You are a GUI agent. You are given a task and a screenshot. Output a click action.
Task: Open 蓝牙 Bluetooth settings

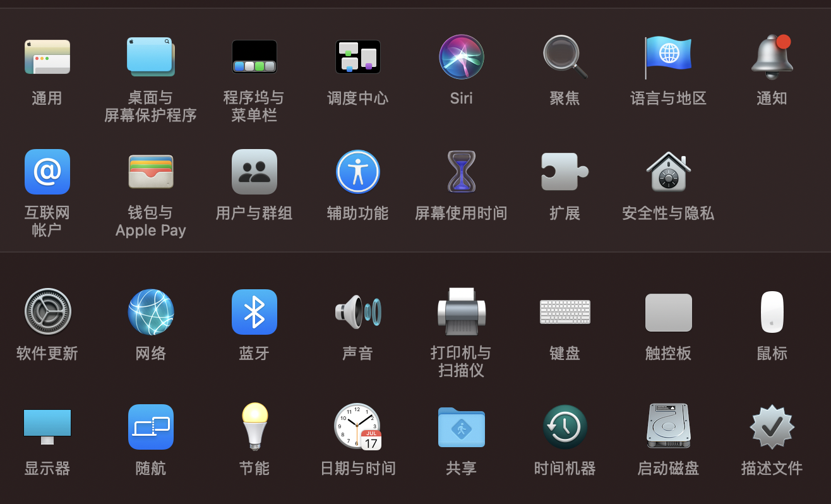click(x=254, y=312)
